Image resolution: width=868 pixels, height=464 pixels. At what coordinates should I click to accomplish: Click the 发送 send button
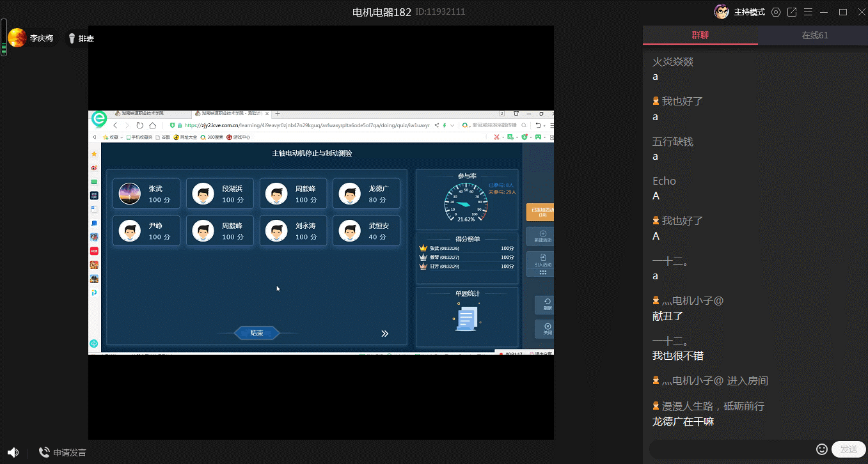pyautogui.click(x=849, y=449)
